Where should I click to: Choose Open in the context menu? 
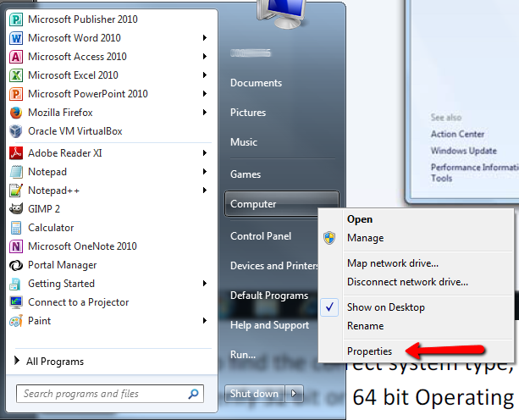tap(360, 219)
